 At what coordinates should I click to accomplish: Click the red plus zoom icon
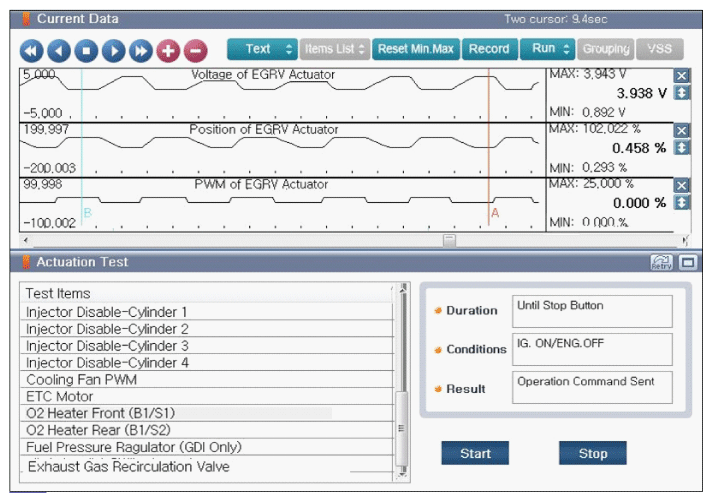tap(168, 49)
